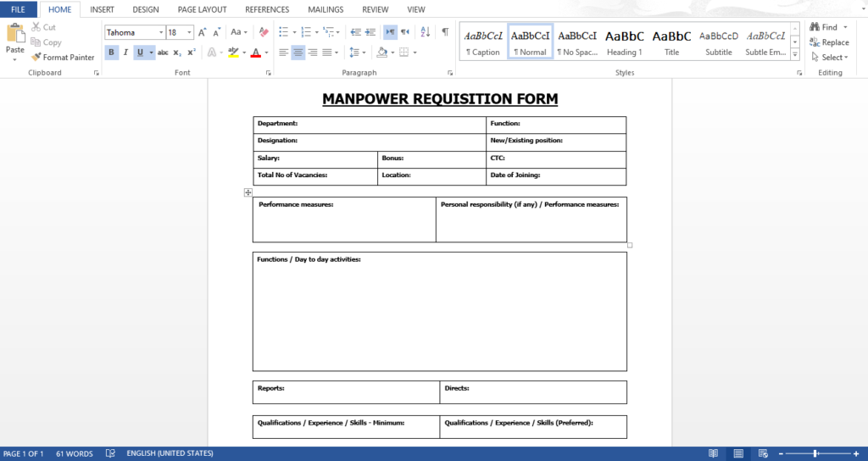868x461 pixels.
Task: Switch to the INSERT tab
Action: click(x=102, y=9)
